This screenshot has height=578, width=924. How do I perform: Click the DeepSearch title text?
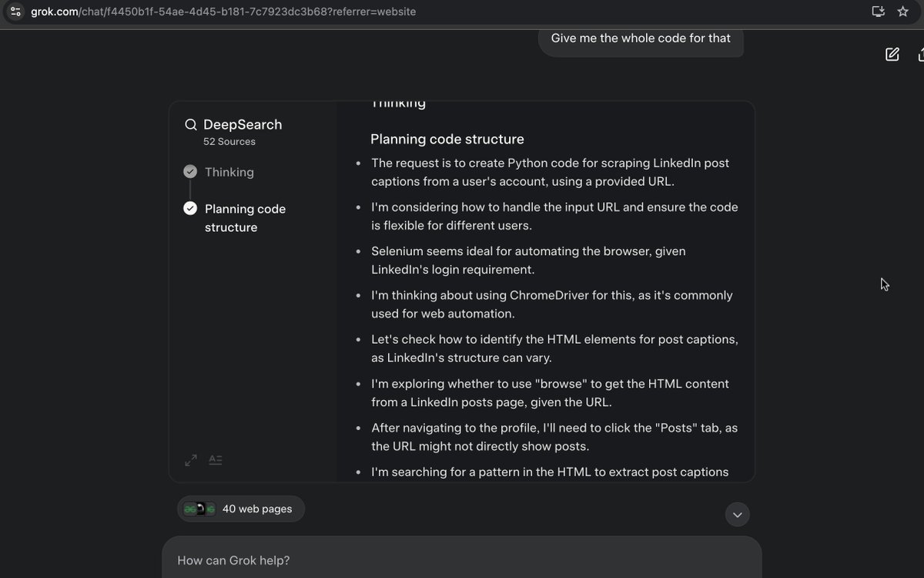[243, 125]
